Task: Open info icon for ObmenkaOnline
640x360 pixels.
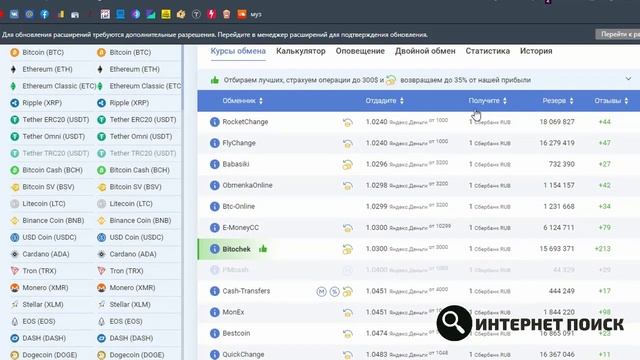Action: [x=215, y=185]
